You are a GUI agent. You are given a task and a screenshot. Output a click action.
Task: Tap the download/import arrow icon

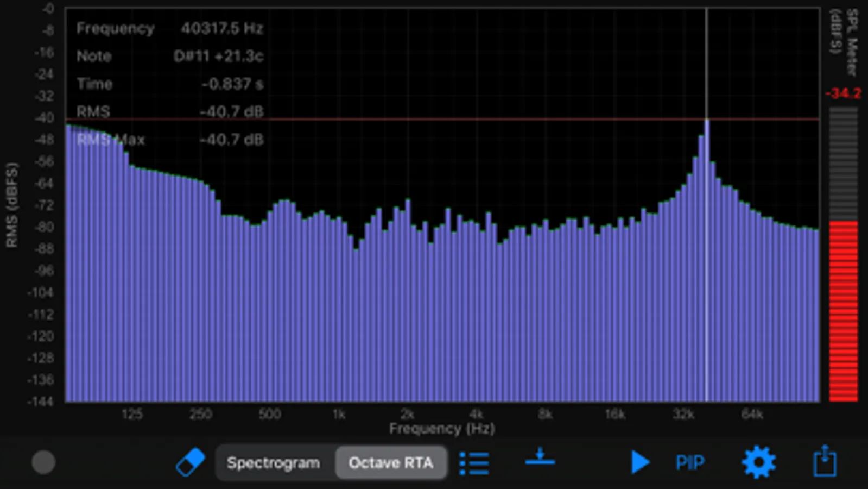point(540,457)
